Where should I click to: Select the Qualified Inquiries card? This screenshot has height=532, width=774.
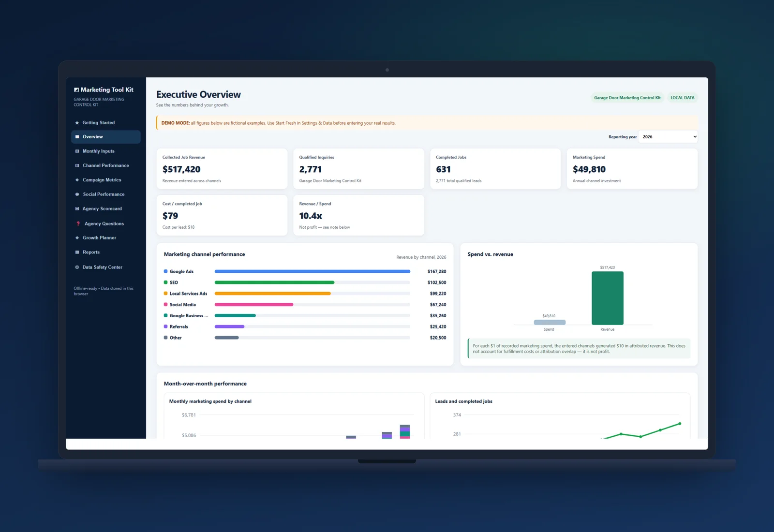coord(358,169)
